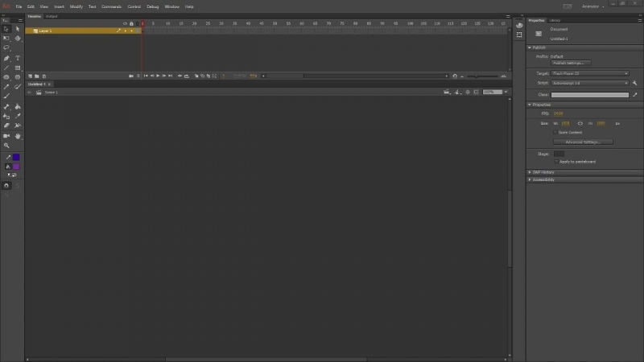644x362 pixels.
Task: Open the Window menu
Action: (171, 6)
